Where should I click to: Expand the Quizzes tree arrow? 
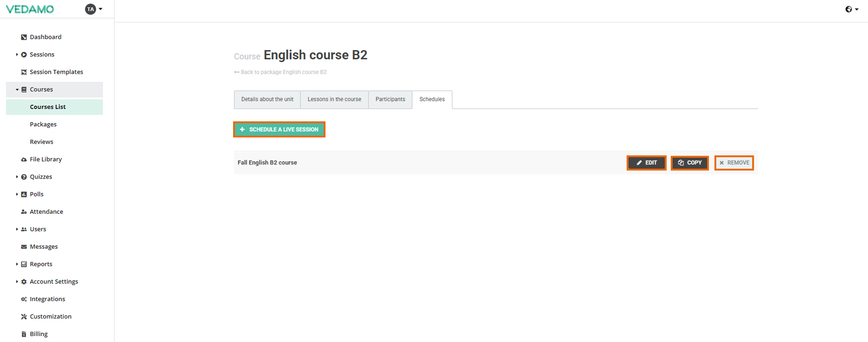tap(17, 177)
